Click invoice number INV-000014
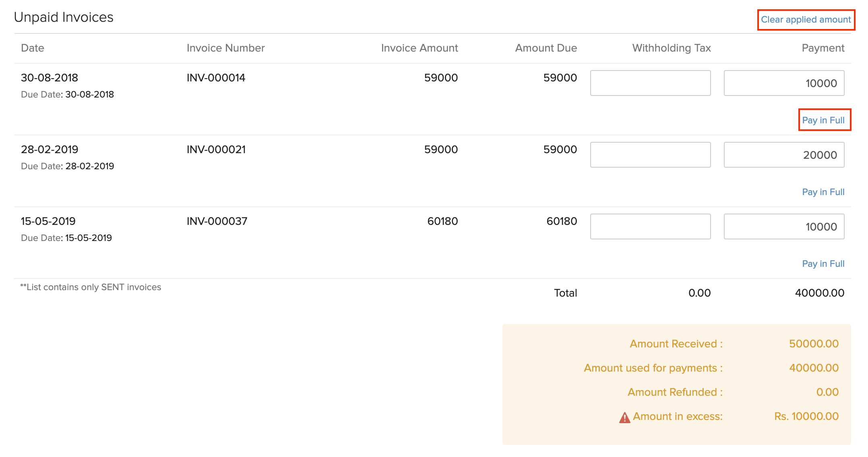Viewport: 868px width, 457px height. pos(216,78)
